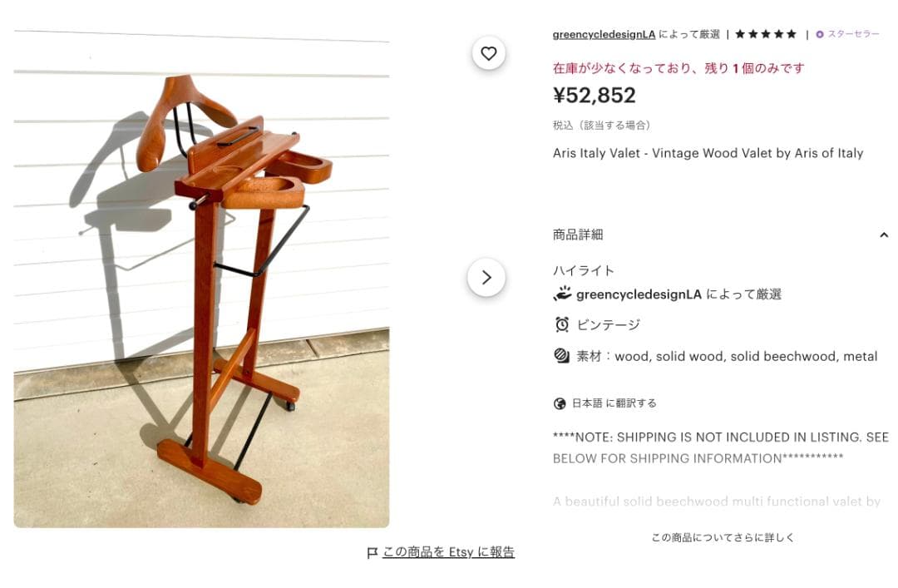Expand description via この商品についてさらに詳しく

tap(723, 537)
